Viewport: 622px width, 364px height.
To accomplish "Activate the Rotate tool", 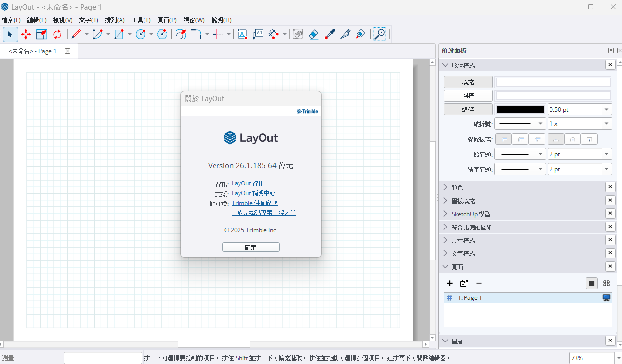I will [x=57, y=34].
